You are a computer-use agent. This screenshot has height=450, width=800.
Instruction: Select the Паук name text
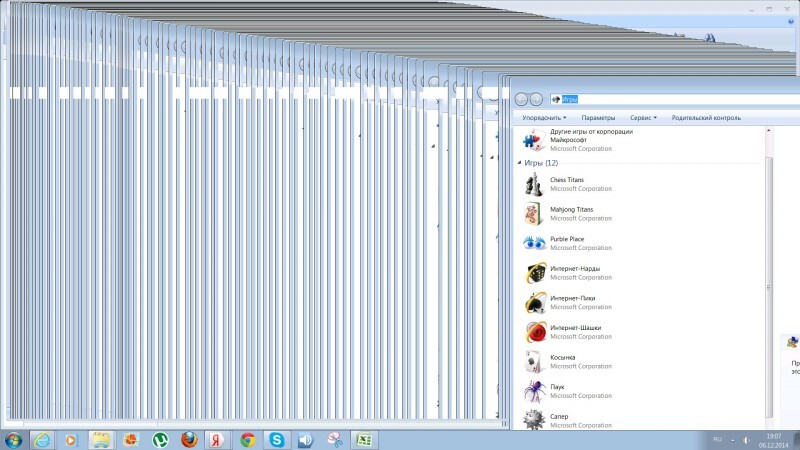557,387
